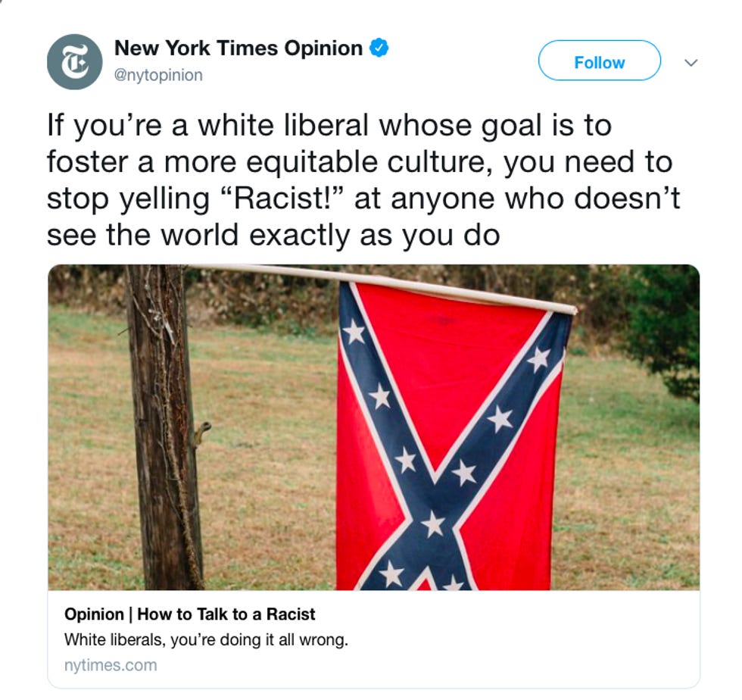Open the tweet by clicking its body text
742x700 pixels.
click(x=363, y=180)
